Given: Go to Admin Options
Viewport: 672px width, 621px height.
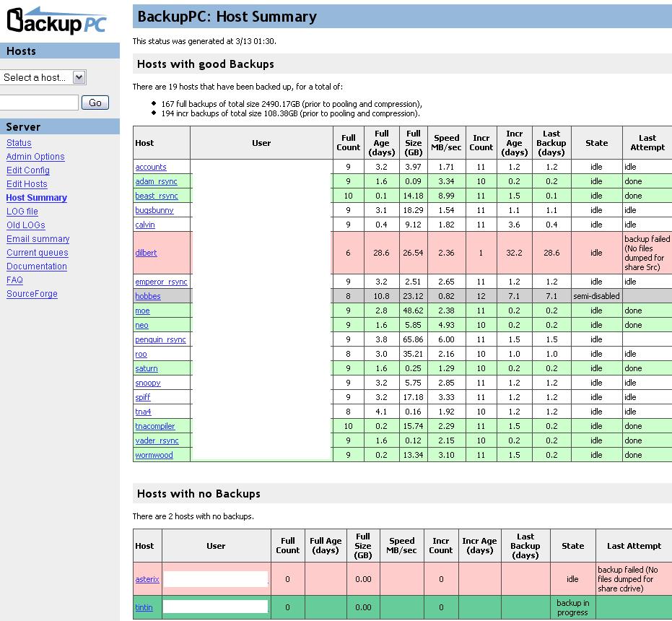Looking at the screenshot, I should pyautogui.click(x=35, y=157).
